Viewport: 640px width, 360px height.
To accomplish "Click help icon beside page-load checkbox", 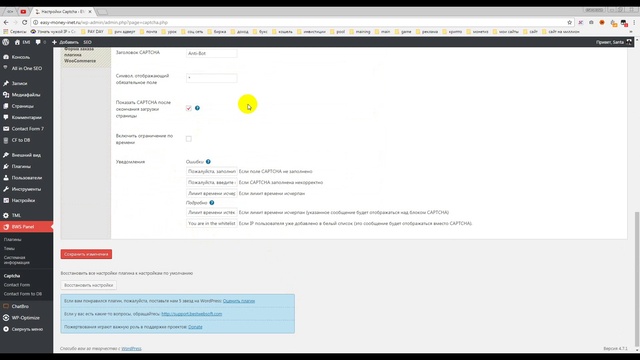I will 197,108.
